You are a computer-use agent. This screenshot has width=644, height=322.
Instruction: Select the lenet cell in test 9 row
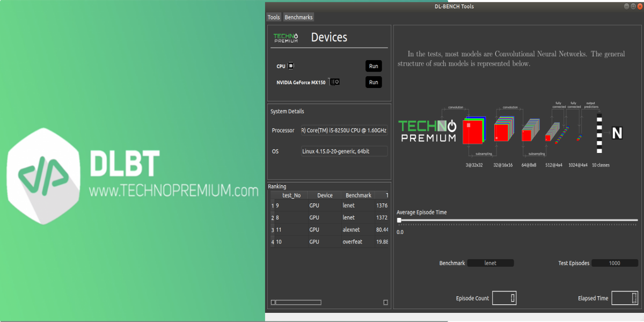pyautogui.click(x=358, y=206)
